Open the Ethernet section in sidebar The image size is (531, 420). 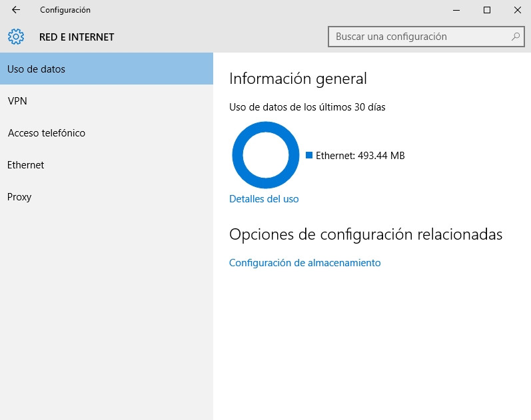(x=107, y=164)
